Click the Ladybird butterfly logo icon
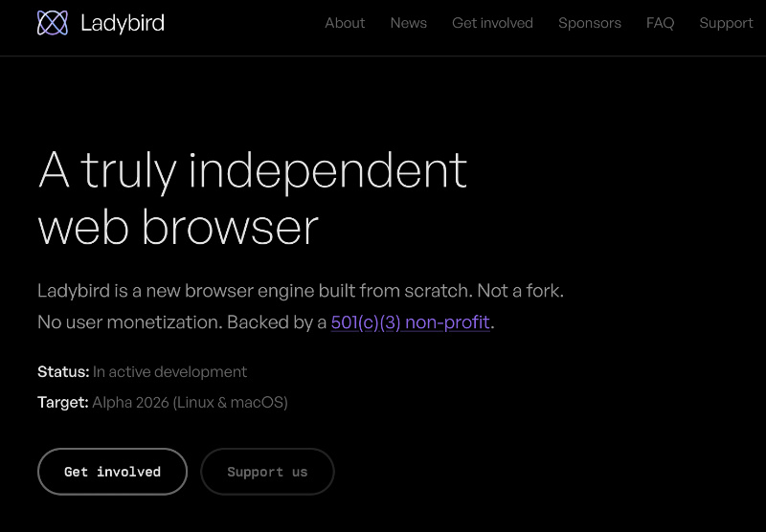 (53, 23)
